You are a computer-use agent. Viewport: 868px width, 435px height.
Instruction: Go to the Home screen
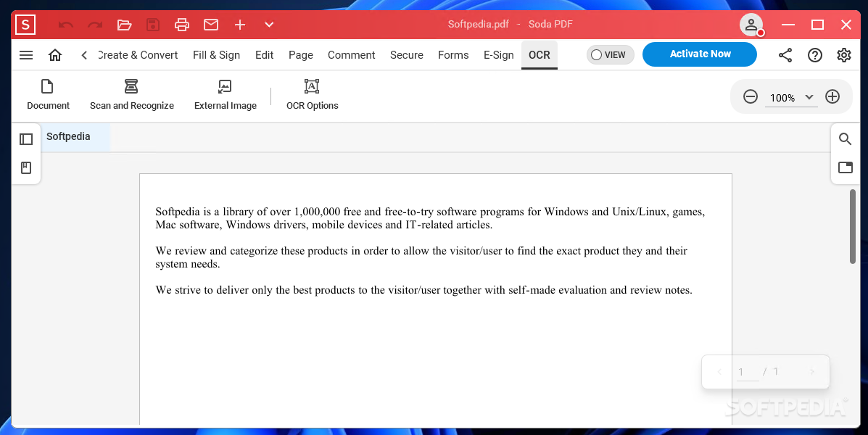pos(55,55)
